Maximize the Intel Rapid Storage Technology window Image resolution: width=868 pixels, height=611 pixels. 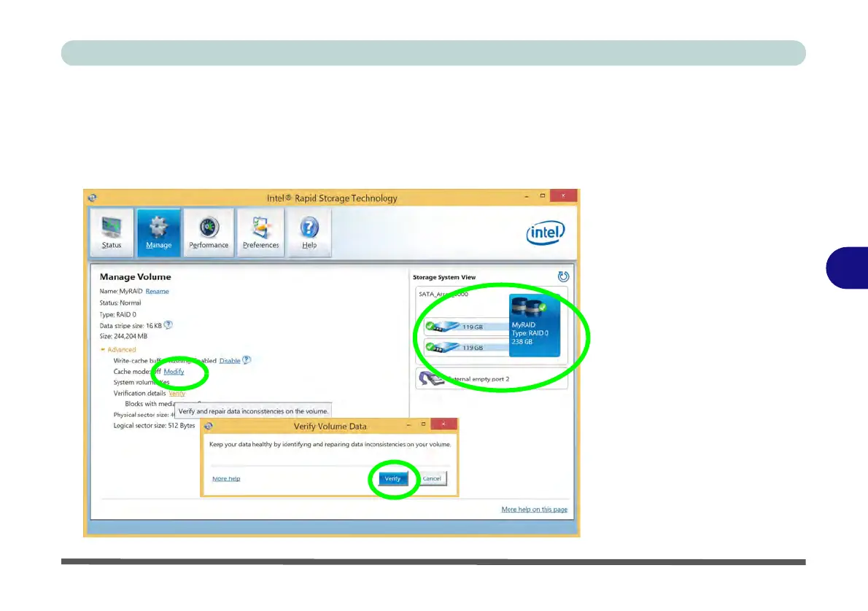543,195
